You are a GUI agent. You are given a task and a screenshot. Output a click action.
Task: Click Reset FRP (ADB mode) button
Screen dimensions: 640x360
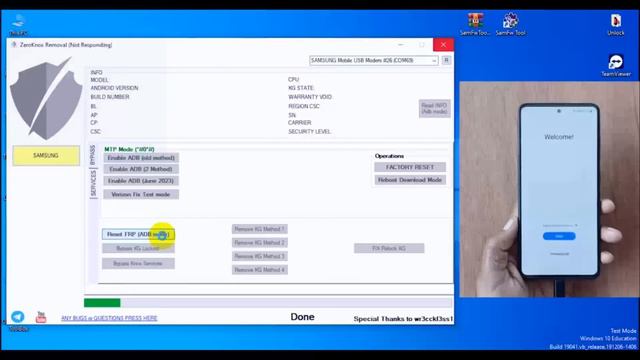pyautogui.click(x=138, y=234)
